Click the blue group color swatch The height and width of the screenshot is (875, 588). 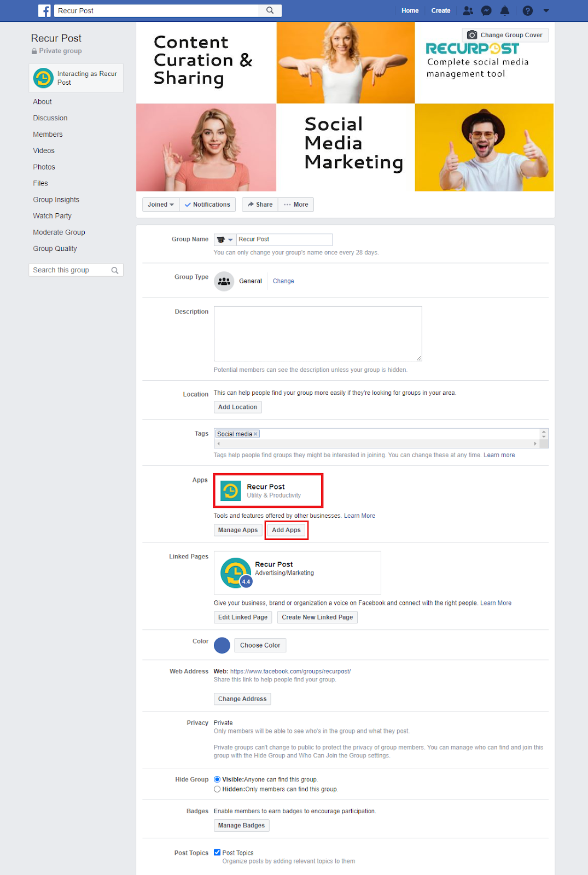222,645
